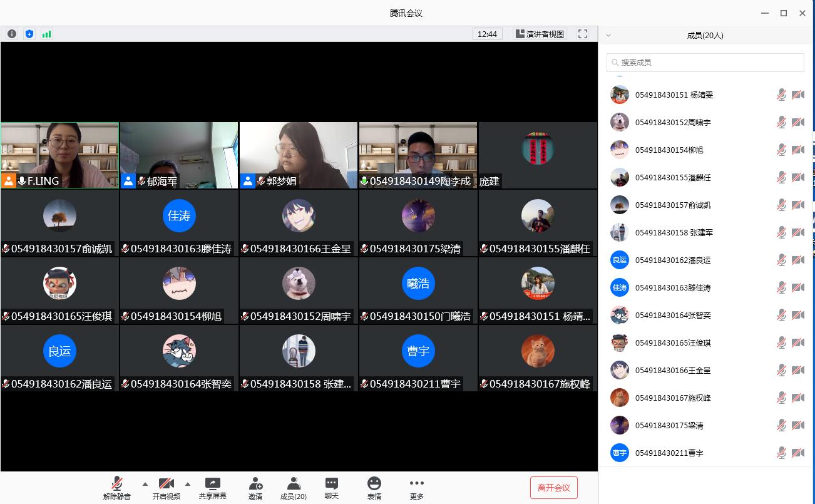815x504 pixels.
Task: Expand video options arrow beside 开启视频
Action: tap(187, 483)
